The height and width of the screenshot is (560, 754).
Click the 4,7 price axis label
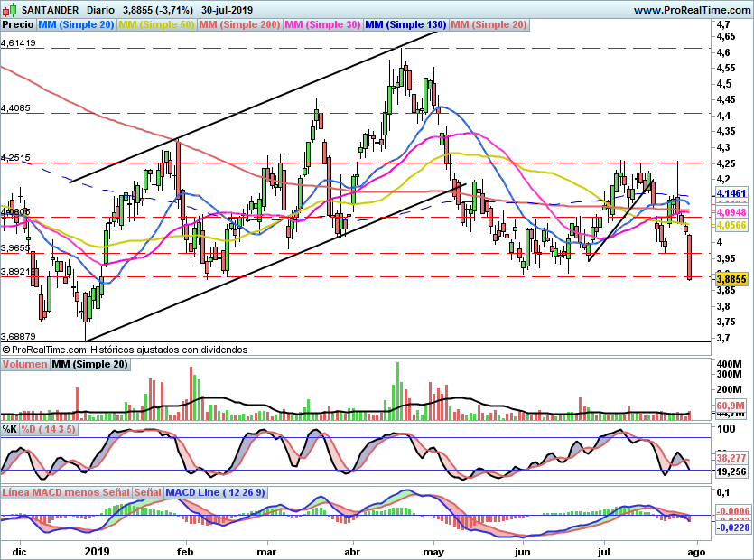tap(723, 25)
